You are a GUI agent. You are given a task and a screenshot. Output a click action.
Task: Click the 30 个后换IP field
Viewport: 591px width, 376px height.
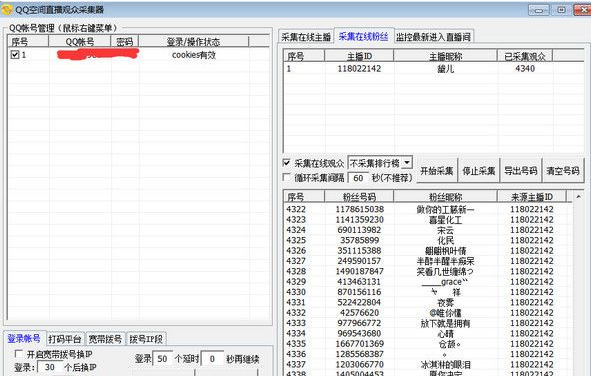pos(50,367)
